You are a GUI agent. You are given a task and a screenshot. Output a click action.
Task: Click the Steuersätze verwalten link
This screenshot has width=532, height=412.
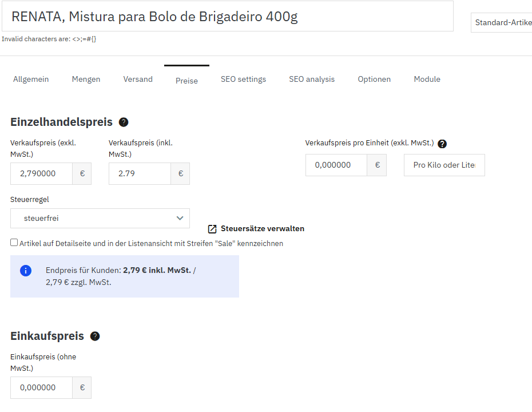pos(263,229)
